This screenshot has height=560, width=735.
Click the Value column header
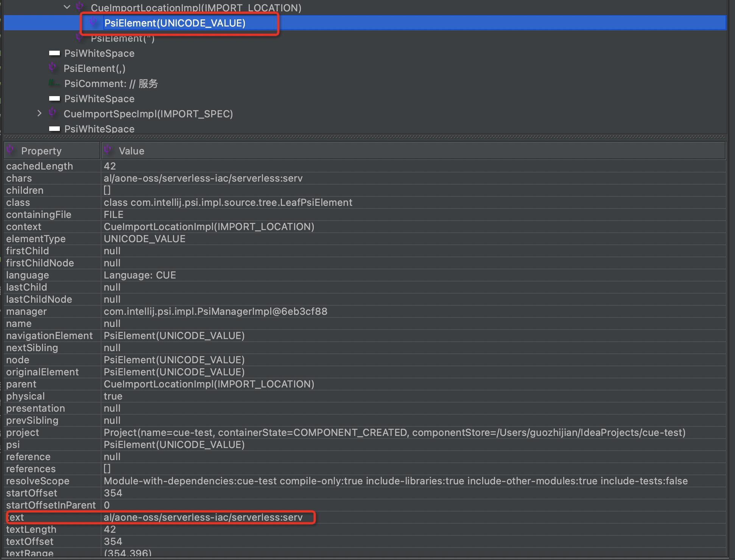[x=131, y=151]
